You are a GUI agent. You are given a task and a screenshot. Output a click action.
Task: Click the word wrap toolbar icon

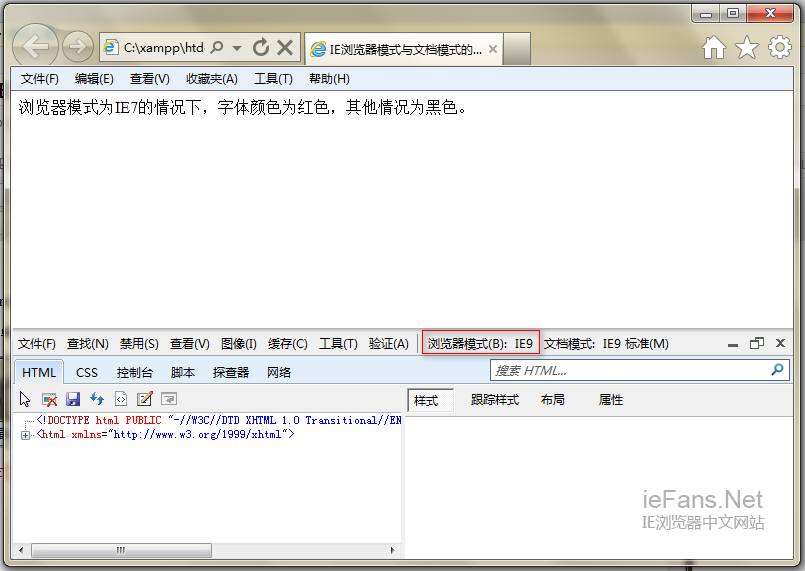169,399
